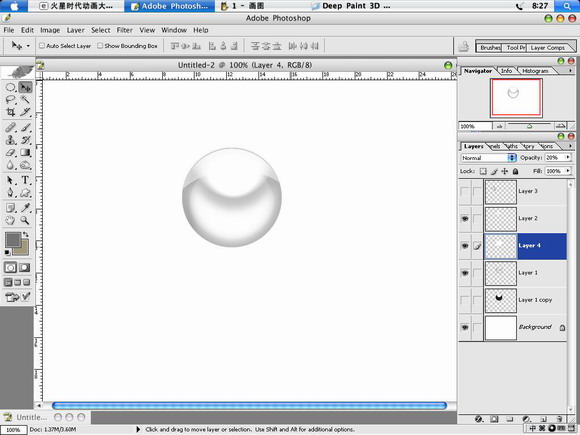Screen dimensions: 580x435
Task: Expand the Opacity slider arrow
Action: [x=568, y=158]
